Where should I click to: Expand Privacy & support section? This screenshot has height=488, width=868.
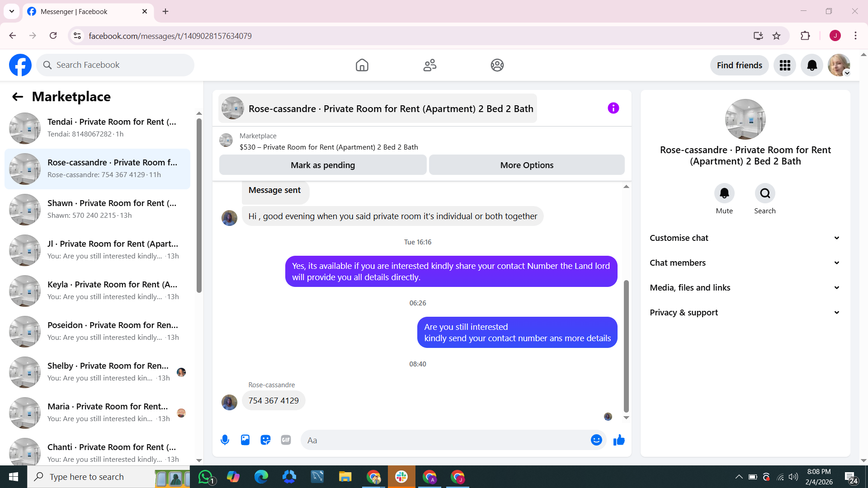pos(745,312)
